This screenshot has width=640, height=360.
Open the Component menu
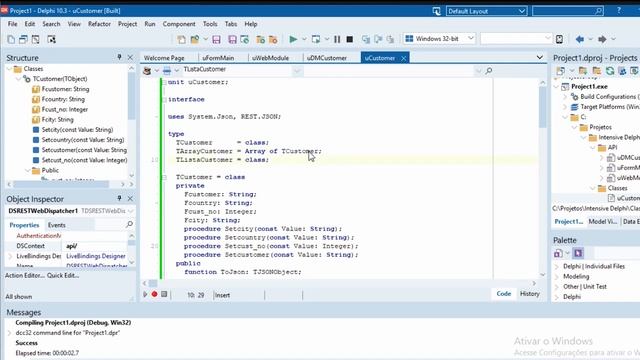(x=179, y=24)
